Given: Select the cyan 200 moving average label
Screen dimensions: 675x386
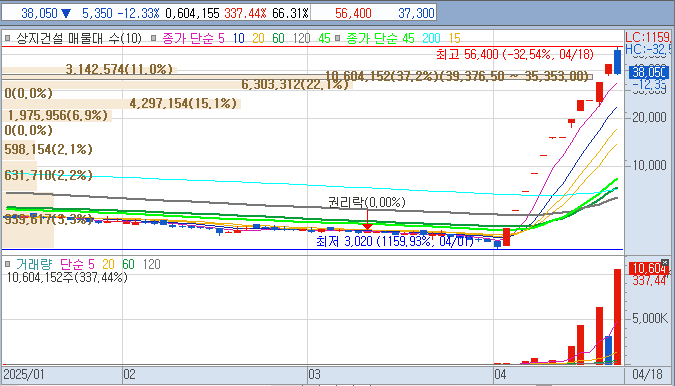Looking at the screenshot, I should pos(431,39).
